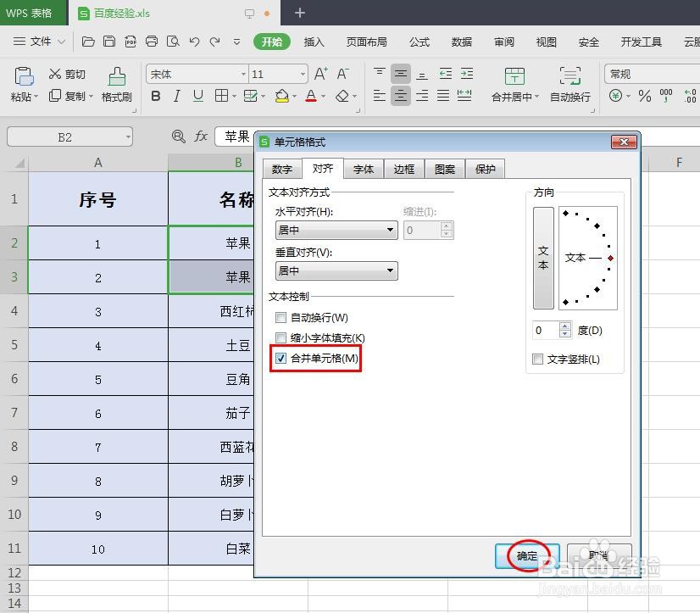Select the align left icon in ribbon
The height and width of the screenshot is (613, 700).
coord(379,96)
